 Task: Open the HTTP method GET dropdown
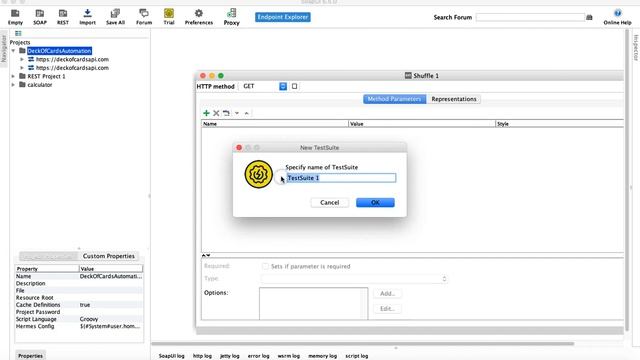coord(283,86)
